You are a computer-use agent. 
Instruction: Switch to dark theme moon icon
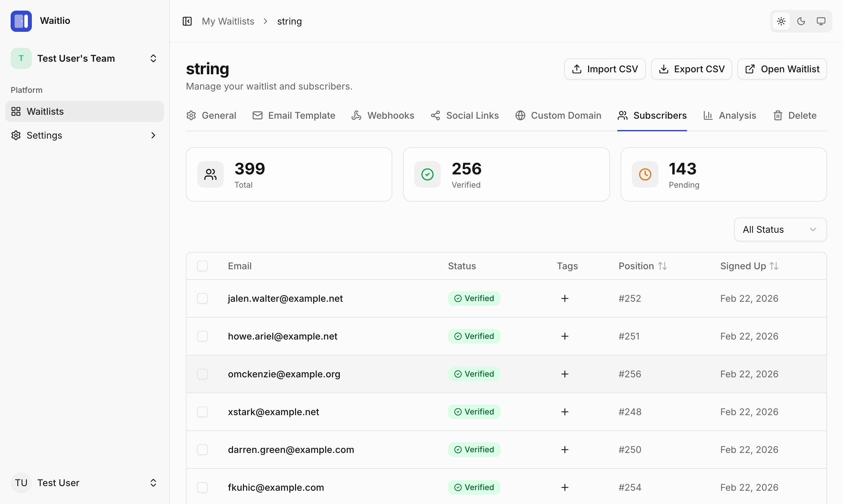pyautogui.click(x=801, y=22)
